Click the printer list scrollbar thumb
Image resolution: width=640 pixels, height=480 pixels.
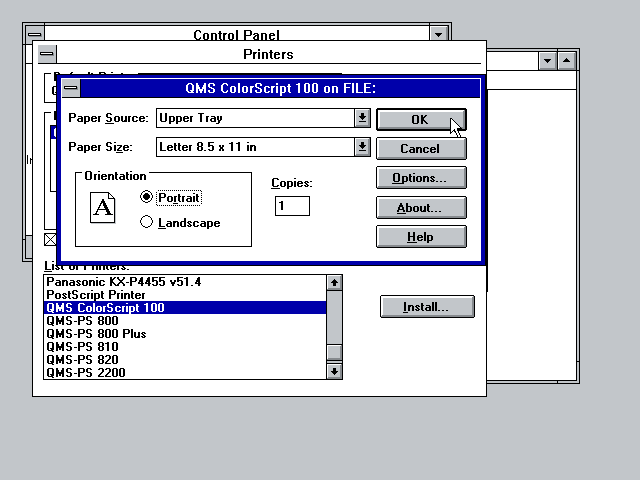[334, 353]
